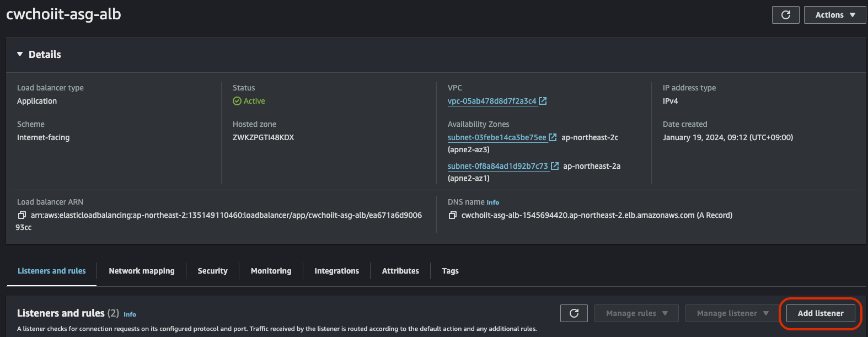Switch to the Network mapping tab

(142, 271)
